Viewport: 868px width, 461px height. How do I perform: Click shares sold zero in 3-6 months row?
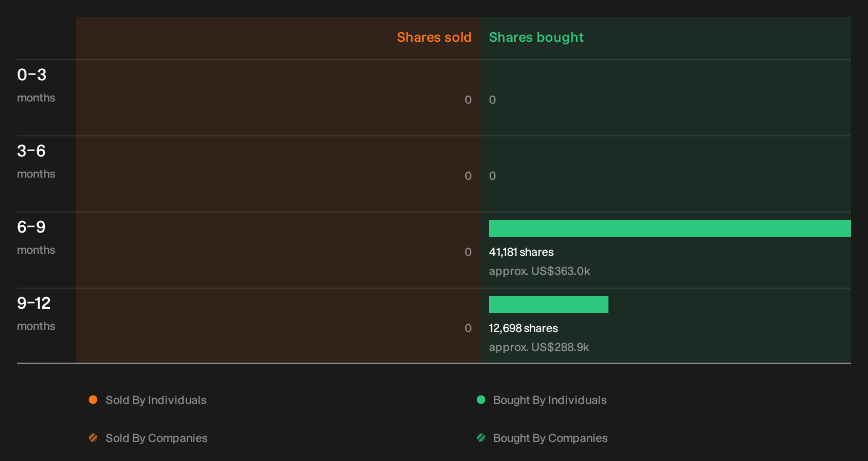pyautogui.click(x=468, y=176)
